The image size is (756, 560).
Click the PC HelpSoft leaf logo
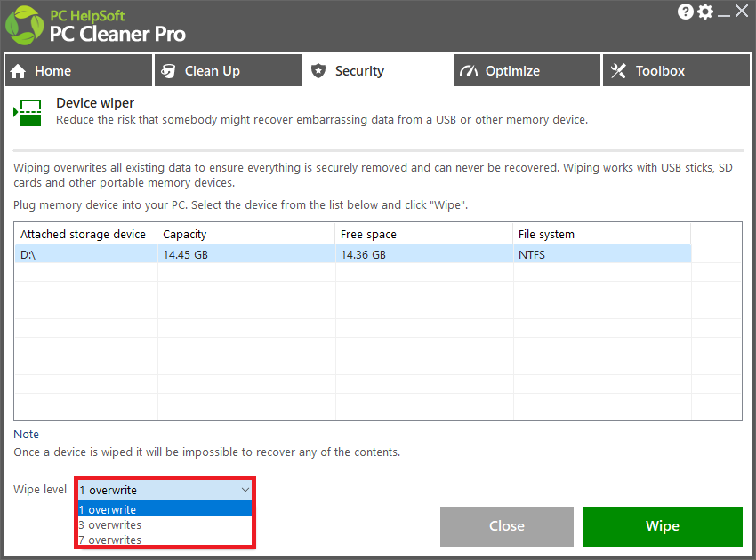pos(25,26)
